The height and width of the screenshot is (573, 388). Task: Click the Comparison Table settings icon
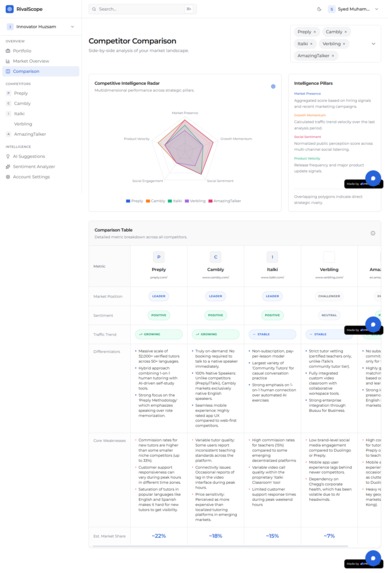[x=373, y=233]
